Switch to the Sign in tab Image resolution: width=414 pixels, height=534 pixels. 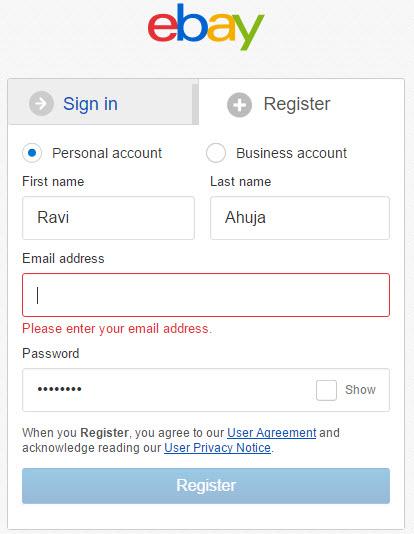[102, 102]
